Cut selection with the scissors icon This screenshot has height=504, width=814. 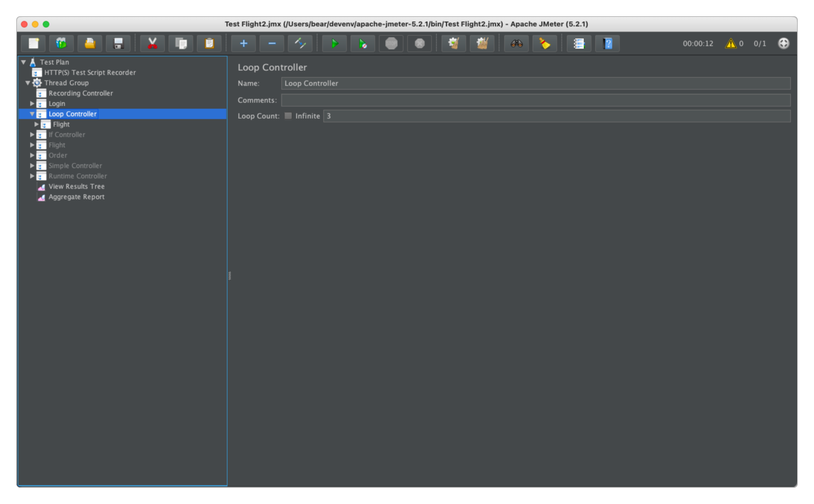[x=153, y=44]
